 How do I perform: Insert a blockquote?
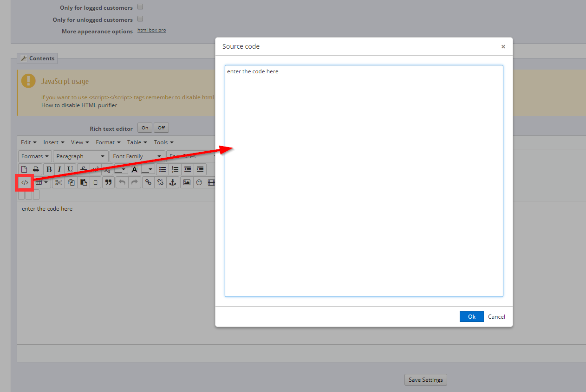108,182
